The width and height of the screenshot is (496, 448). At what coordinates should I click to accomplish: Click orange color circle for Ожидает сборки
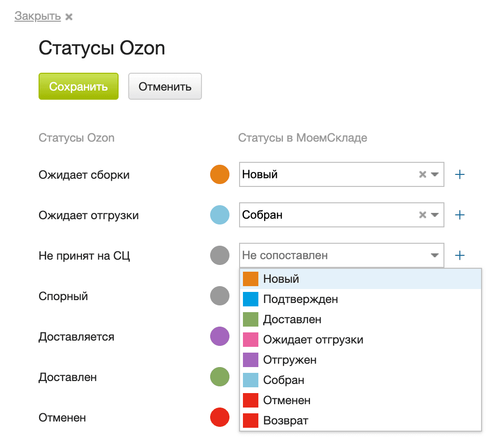pyautogui.click(x=220, y=174)
